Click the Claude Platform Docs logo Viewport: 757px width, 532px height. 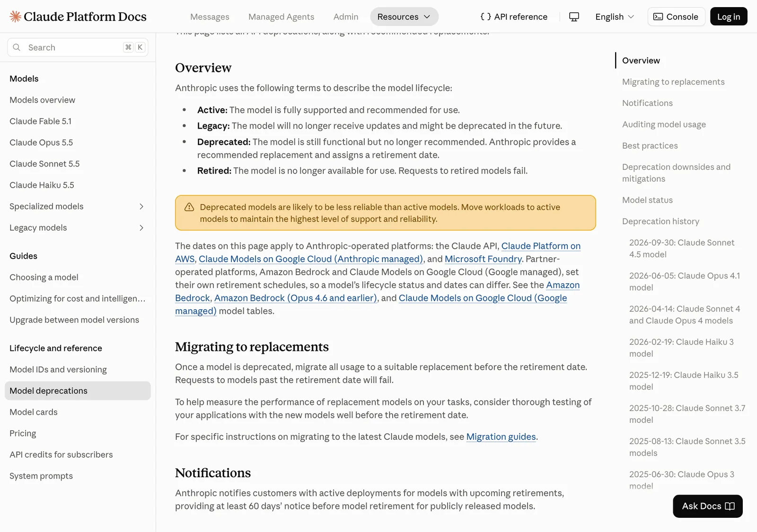(x=78, y=17)
